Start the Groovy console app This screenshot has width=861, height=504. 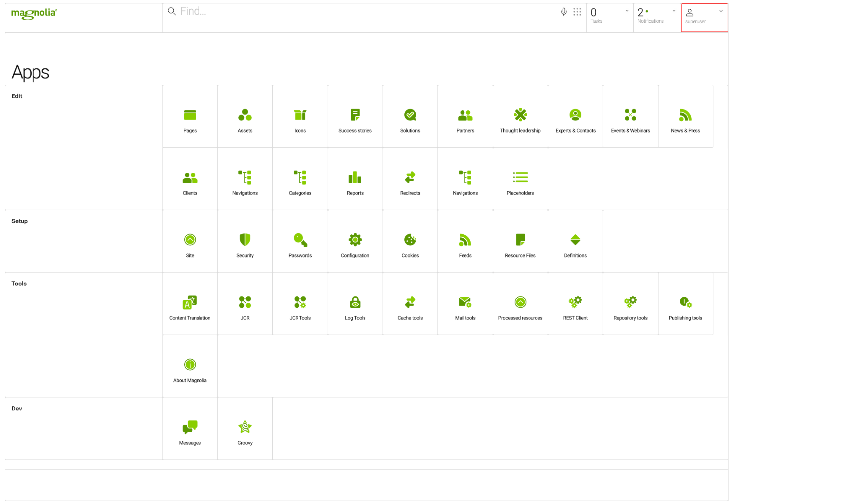(245, 429)
